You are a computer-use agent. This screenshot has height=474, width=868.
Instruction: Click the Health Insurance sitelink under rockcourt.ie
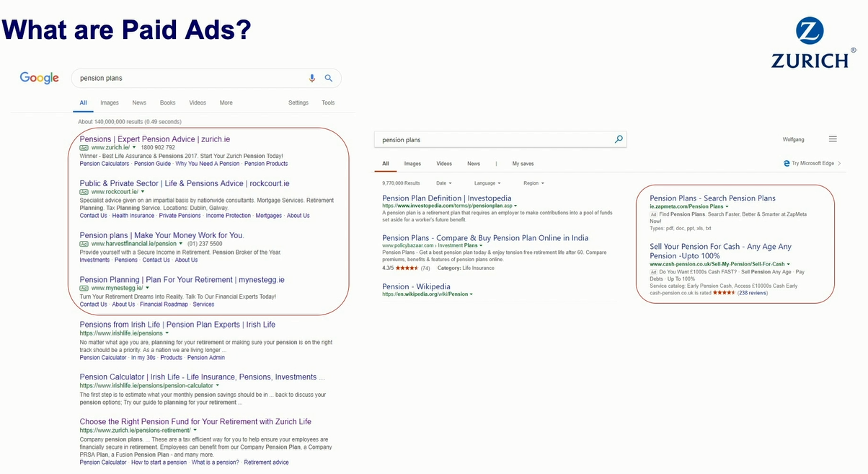tap(133, 216)
